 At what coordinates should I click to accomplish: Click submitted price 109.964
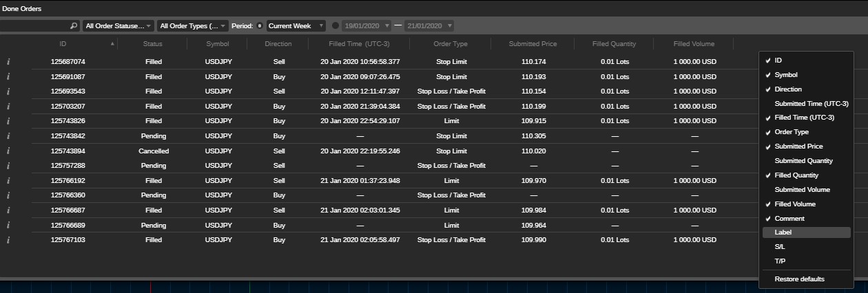tap(534, 226)
